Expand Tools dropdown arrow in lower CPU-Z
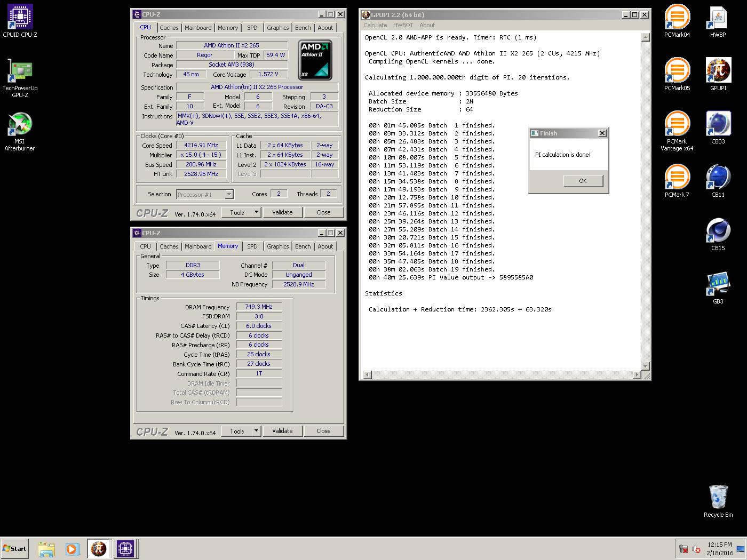 [x=256, y=431]
